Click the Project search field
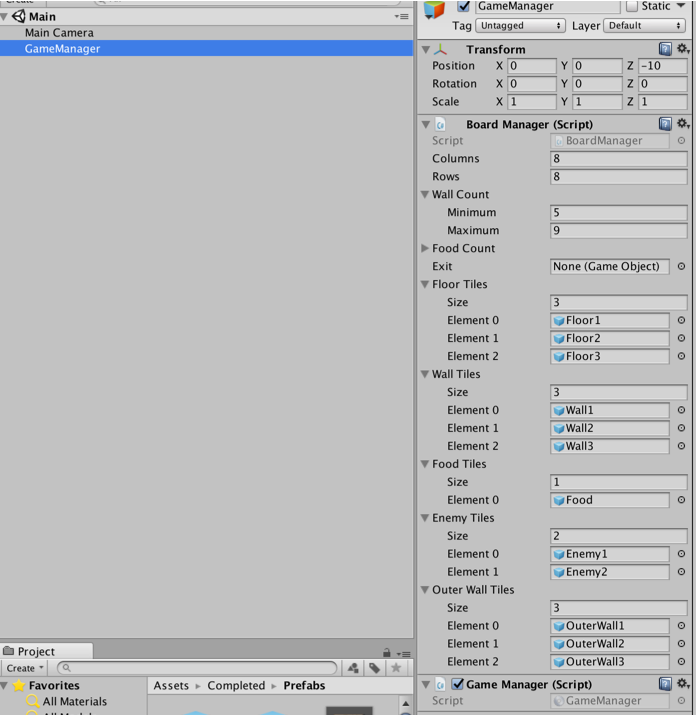The image size is (697, 715). click(x=197, y=668)
